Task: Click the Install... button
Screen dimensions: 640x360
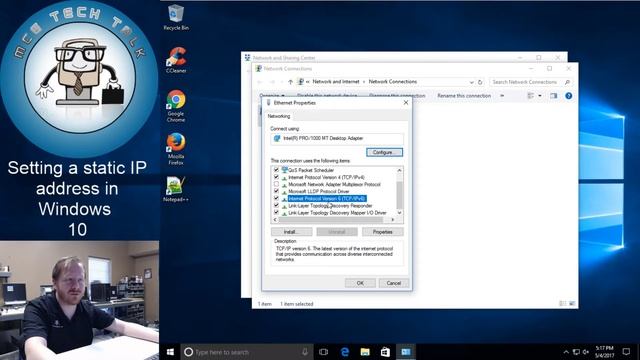Action: coord(291,232)
